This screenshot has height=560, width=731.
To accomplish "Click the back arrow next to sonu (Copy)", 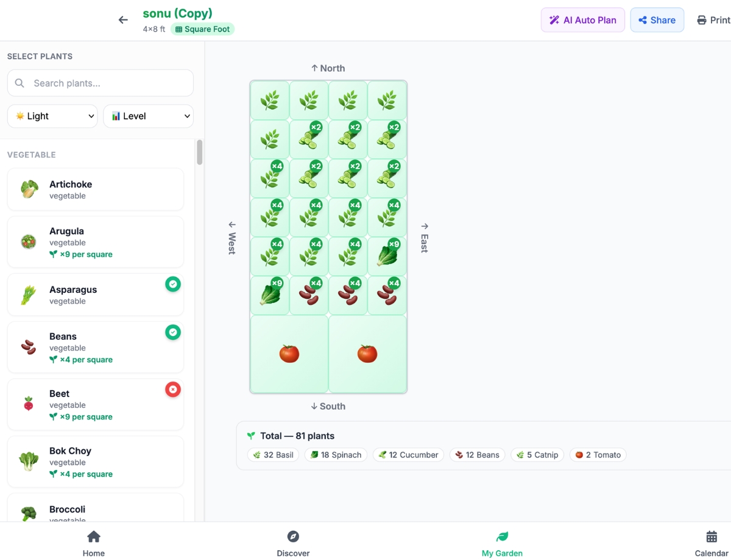I will click(123, 19).
